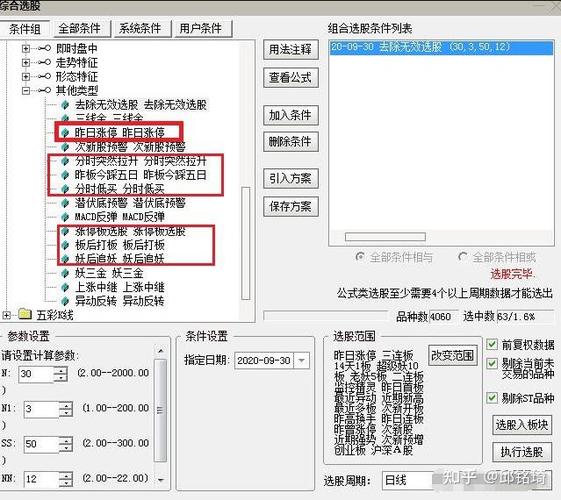Click the icon beside 涨停板选股 formula
This screenshot has width=561, height=500.
click(65, 231)
